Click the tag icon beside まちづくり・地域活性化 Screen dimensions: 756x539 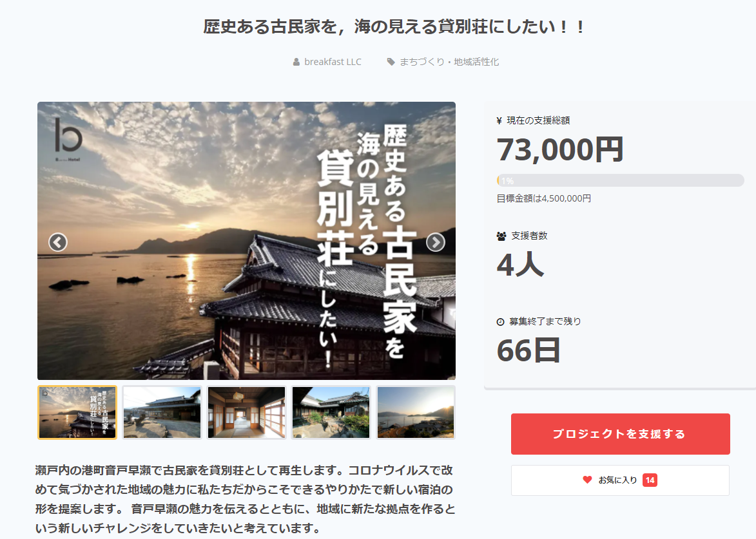point(391,62)
